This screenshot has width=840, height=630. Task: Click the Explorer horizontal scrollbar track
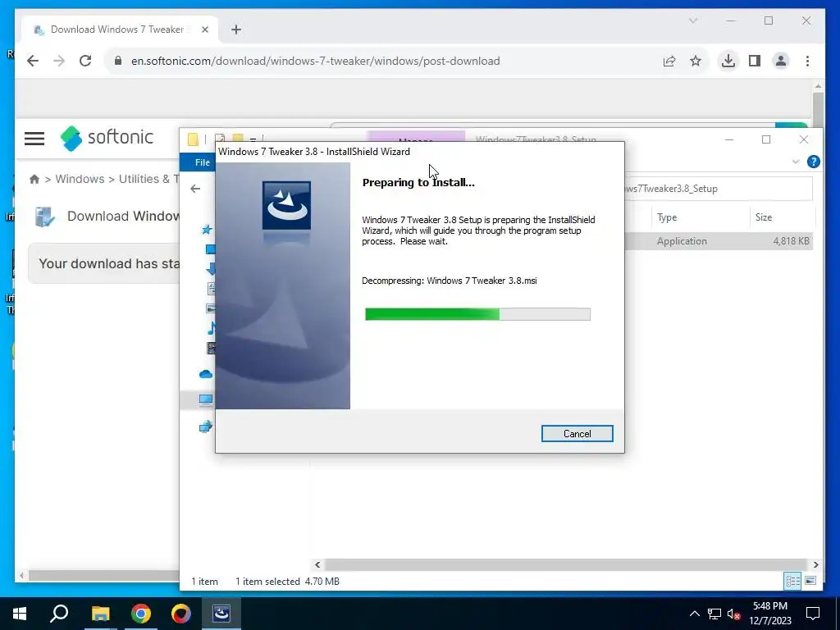(x=566, y=564)
